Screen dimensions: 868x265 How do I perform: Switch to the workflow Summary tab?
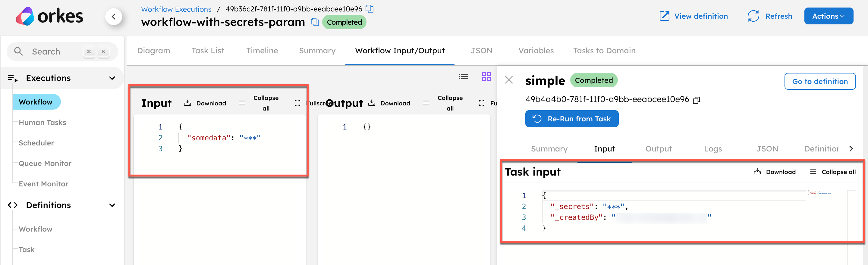point(317,51)
